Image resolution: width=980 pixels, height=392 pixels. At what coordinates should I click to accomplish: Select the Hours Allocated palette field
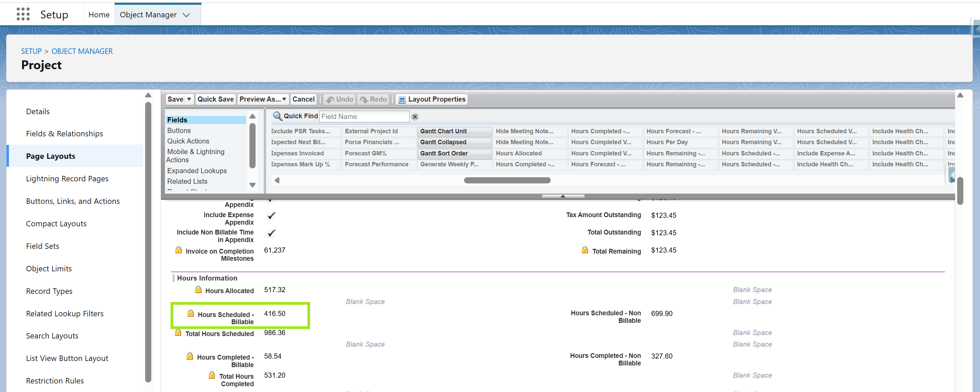point(530,153)
